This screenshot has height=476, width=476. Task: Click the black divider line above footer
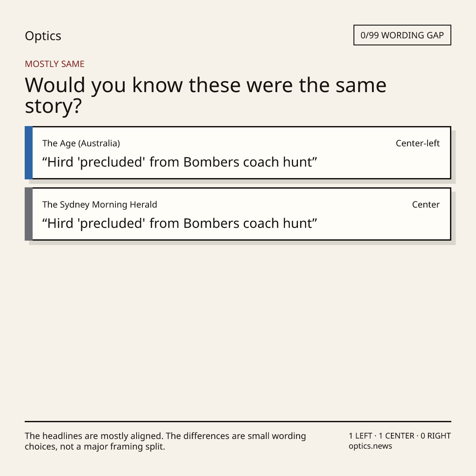[x=238, y=421]
